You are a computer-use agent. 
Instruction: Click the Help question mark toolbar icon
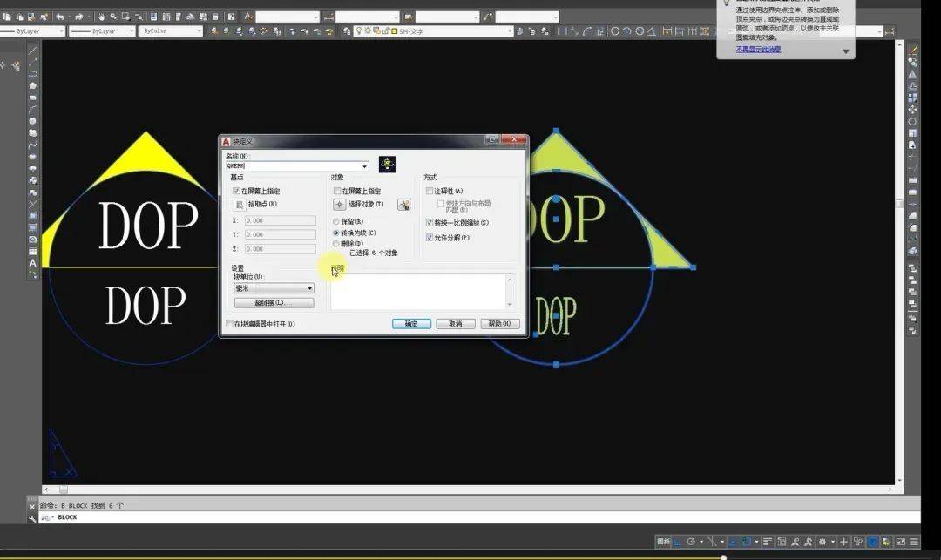pyautogui.click(x=231, y=17)
